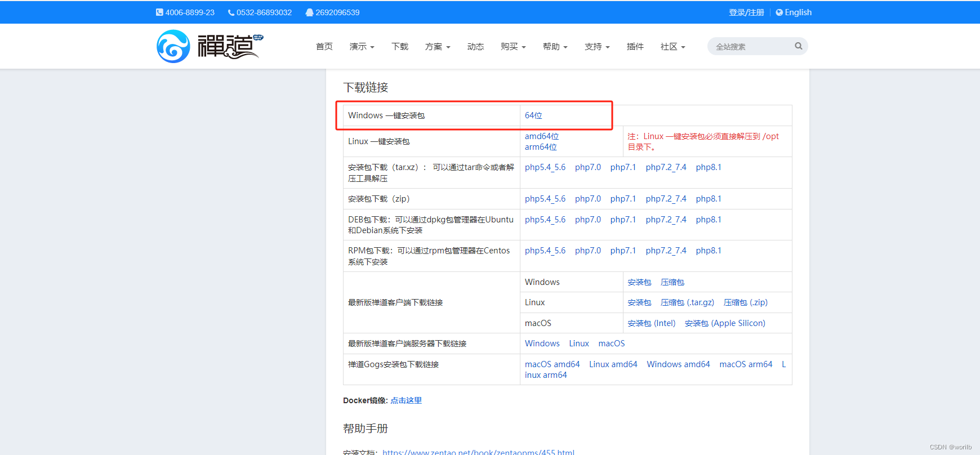Click macOS client server download link
The width and height of the screenshot is (980, 455).
point(612,344)
